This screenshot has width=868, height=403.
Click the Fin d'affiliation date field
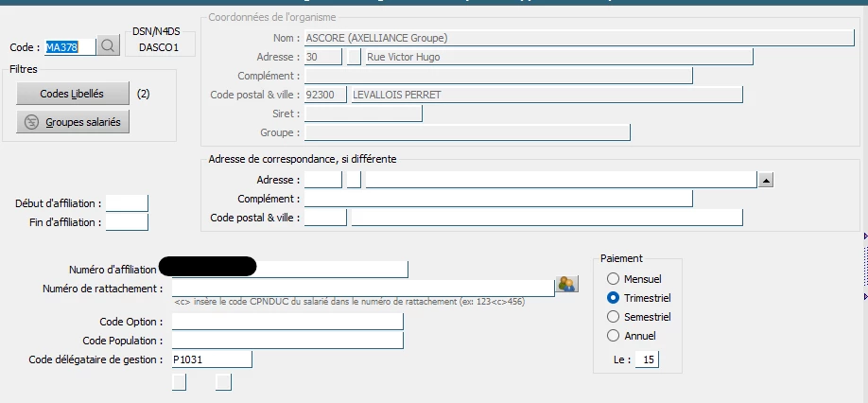[x=127, y=222]
